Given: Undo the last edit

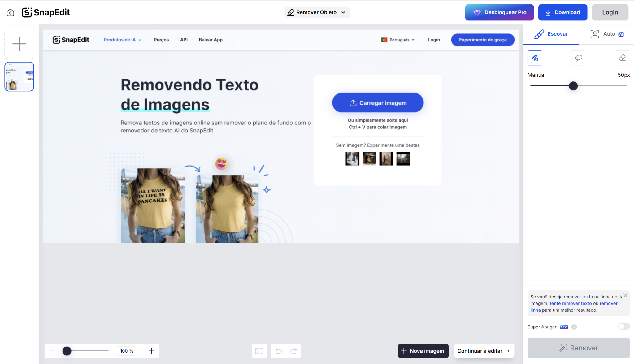Looking at the screenshot, I should pos(278,351).
